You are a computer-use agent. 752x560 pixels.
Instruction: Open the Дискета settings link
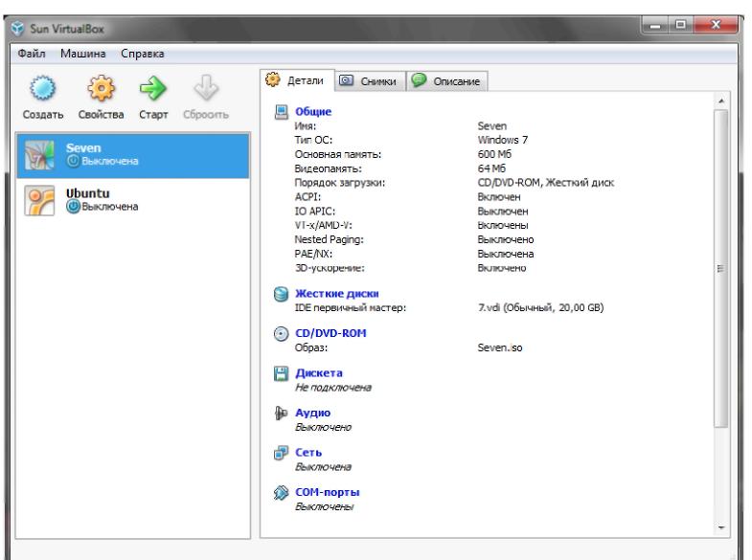point(319,373)
